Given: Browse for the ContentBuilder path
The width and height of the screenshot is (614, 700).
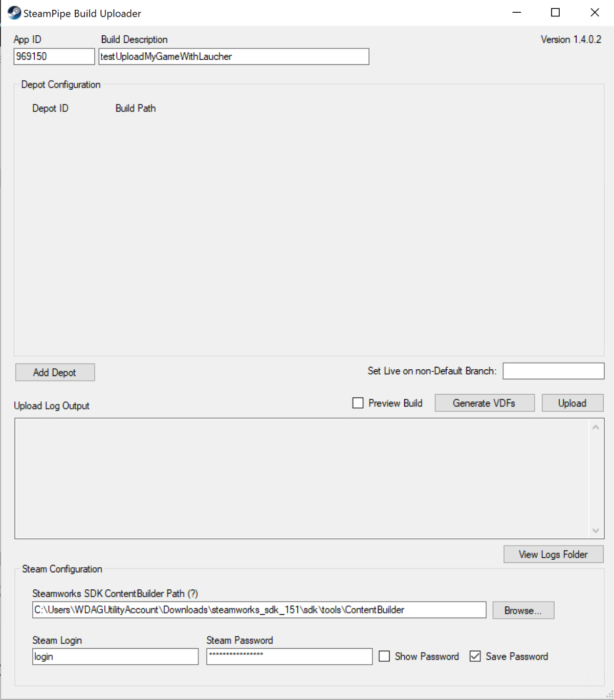Looking at the screenshot, I should point(523,610).
